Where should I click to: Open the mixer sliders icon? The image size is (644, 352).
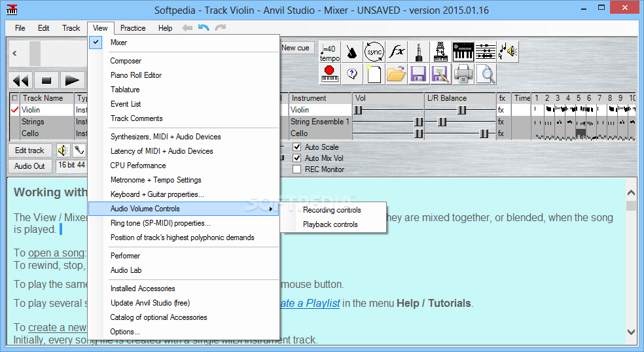pos(486,52)
